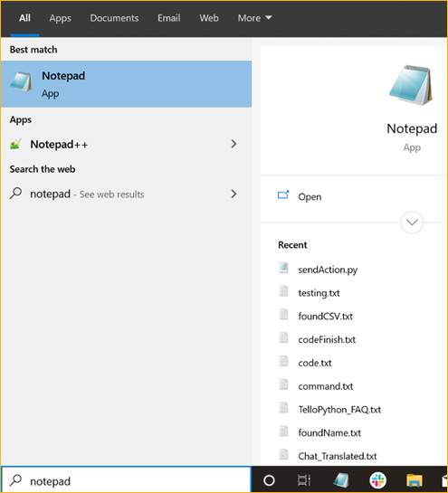
Task: Launch Slack from the taskbar
Action: [x=377, y=480]
